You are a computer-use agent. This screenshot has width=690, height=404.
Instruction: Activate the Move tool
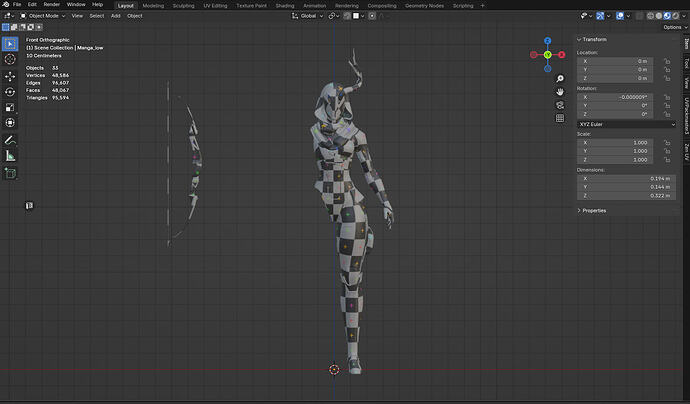click(x=10, y=76)
